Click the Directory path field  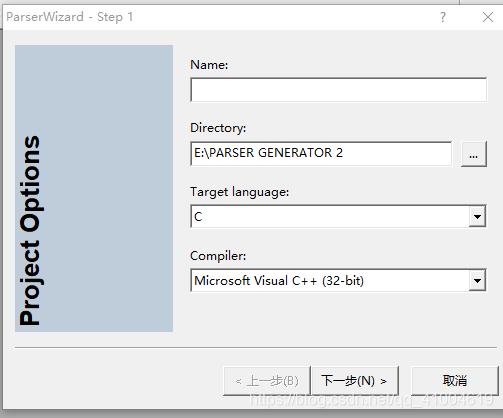tap(321, 153)
